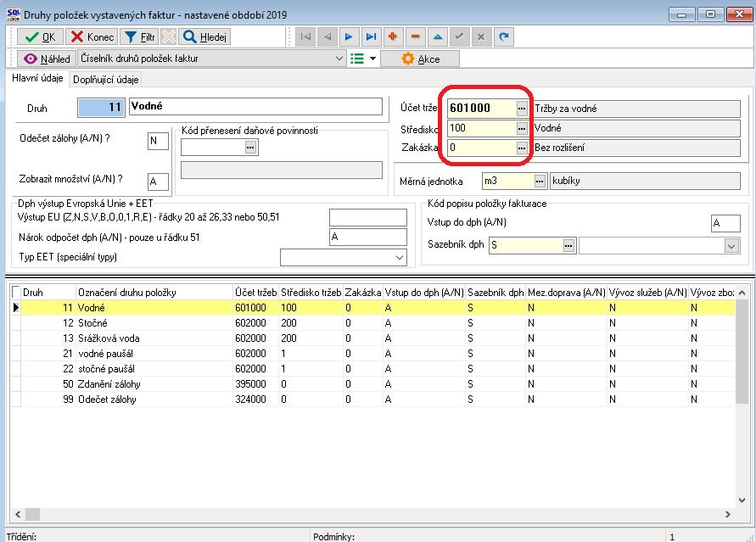756x542 pixels.
Task: Click Středisko tržeb column header
Action: point(311,293)
